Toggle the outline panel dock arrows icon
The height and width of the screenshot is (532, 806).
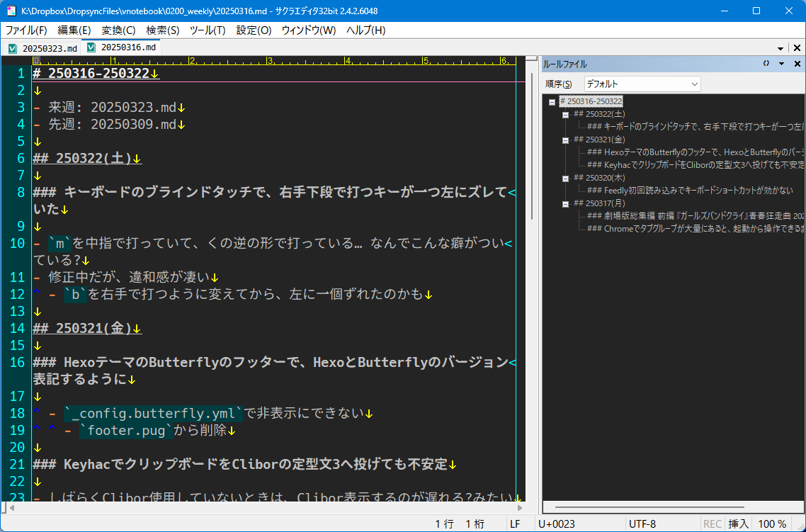tap(766, 64)
